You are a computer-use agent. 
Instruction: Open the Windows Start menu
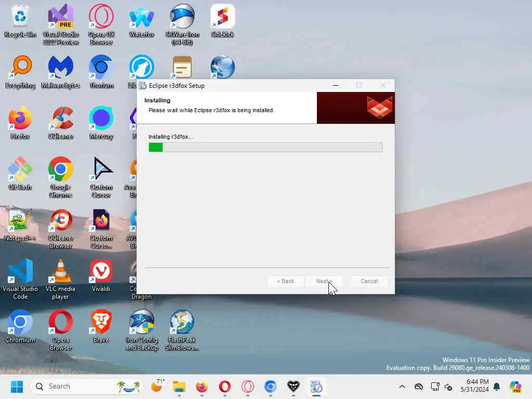17,387
